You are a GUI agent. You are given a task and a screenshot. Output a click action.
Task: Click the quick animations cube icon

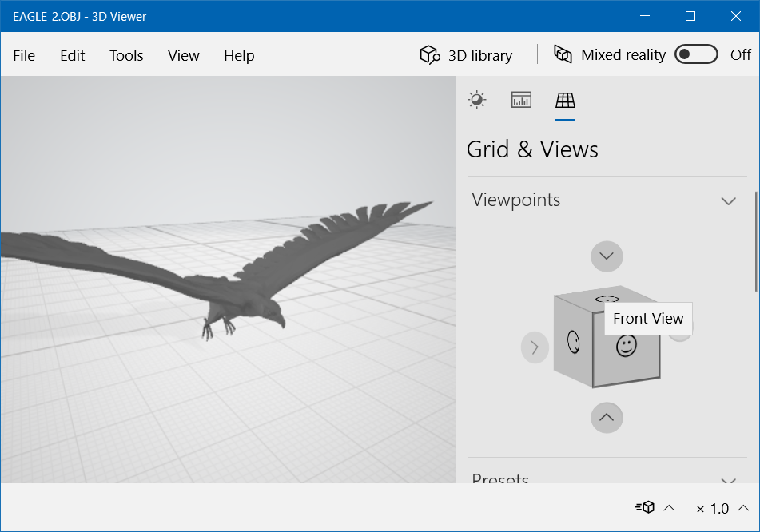pyautogui.click(x=645, y=508)
